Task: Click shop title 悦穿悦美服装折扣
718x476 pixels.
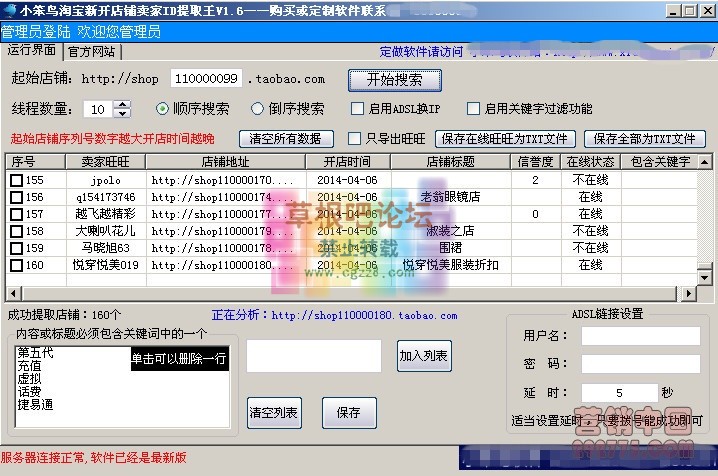Action: tap(451, 265)
